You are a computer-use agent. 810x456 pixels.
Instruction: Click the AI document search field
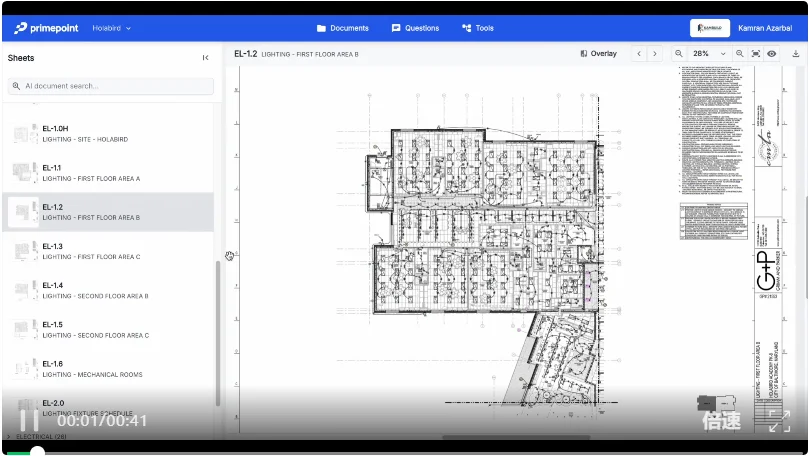click(110, 86)
